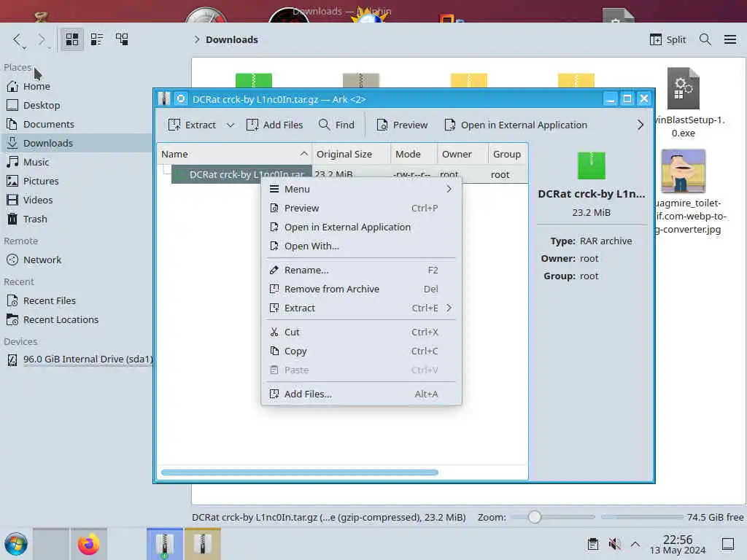Sort archive list by Name column
Viewport: 747px width, 560px height.
234,155
